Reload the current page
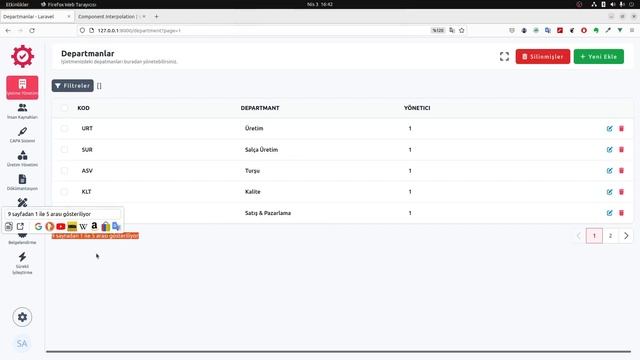Image resolution: width=640 pixels, height=360 pixels. click(32, 30)
